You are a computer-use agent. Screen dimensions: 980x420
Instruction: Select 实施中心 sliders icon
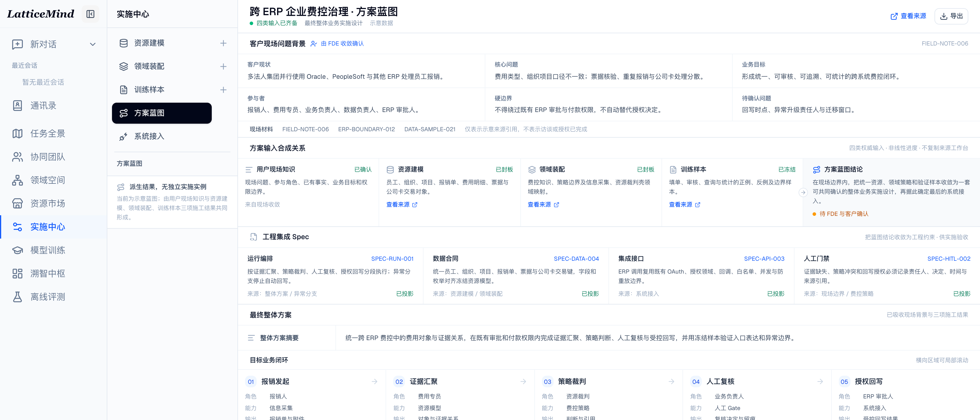(17, 227)
